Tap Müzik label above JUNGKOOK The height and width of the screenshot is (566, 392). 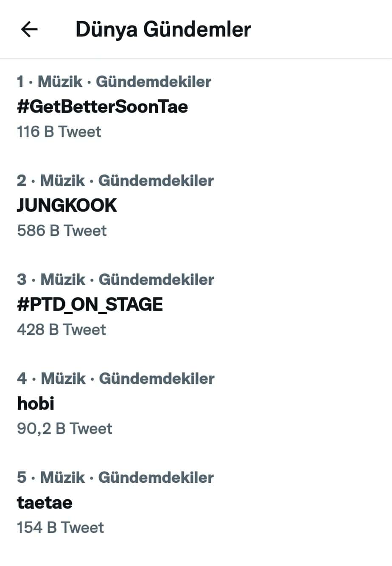coord(62,180)
